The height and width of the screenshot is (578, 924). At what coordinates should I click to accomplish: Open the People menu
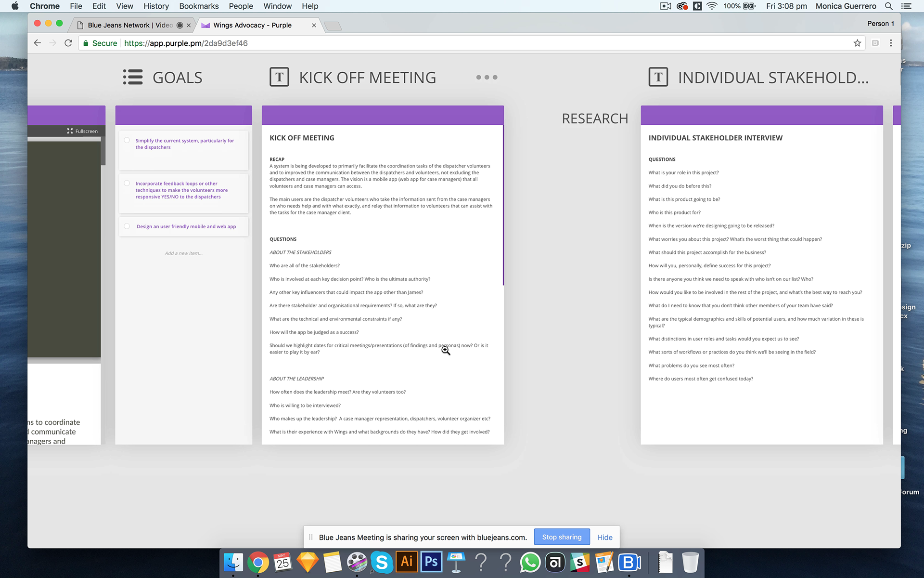pos(241,6)
